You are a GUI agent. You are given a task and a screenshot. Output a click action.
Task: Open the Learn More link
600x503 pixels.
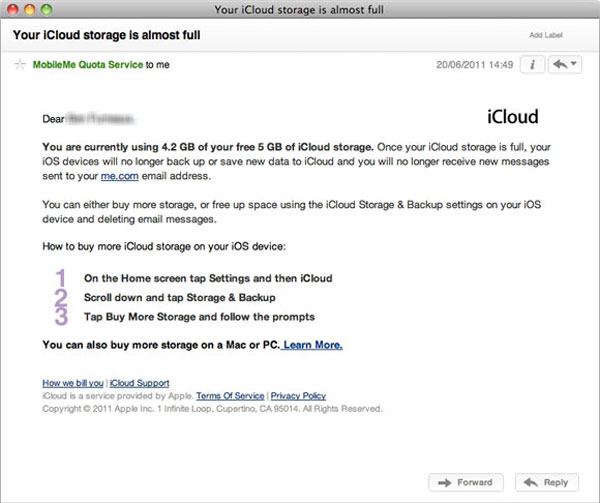point(313,345)
